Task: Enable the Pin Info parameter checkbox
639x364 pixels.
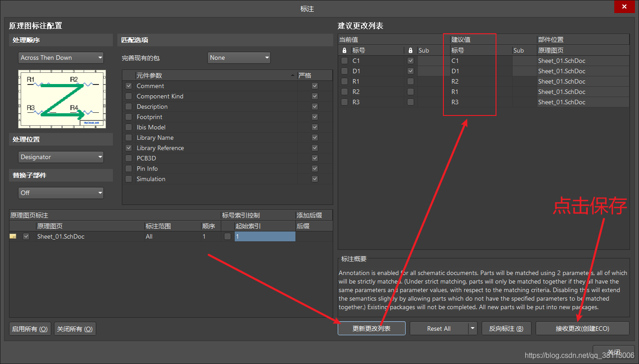Action: click(x=129, y=169)
